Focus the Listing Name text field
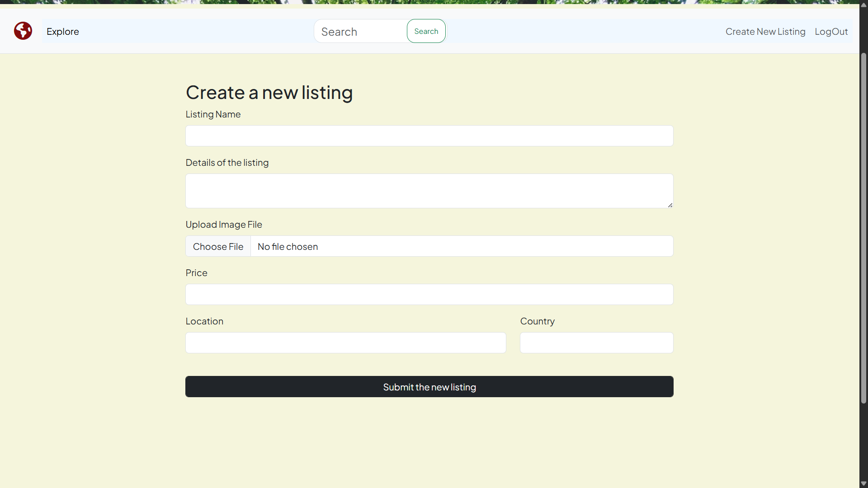Image resolution: width=868 pixels, height=488 pixels. coord(429,136)
